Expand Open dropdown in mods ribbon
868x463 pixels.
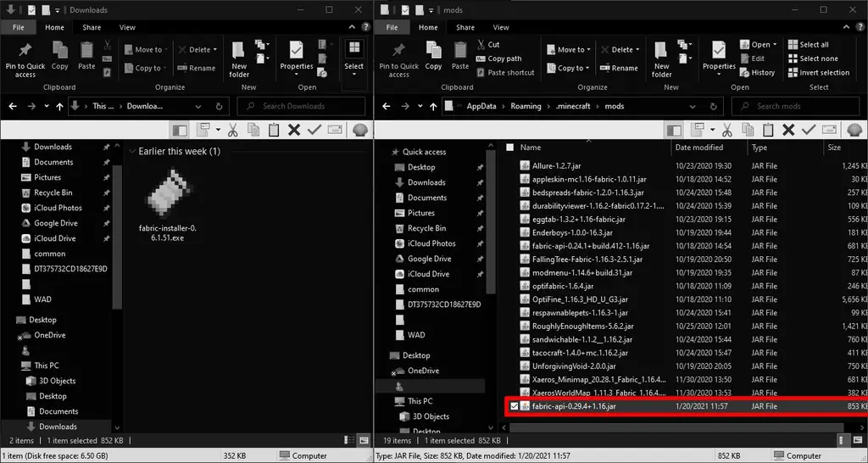tap(775, 44)
